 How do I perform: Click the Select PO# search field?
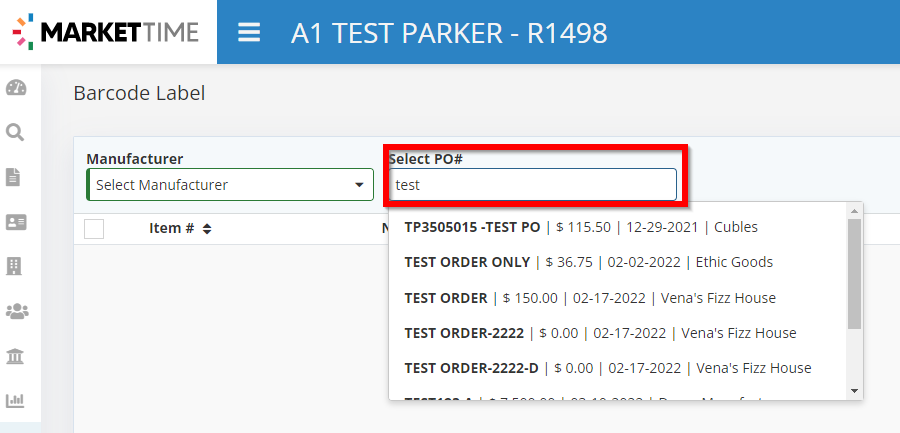(x=533, y=185)
